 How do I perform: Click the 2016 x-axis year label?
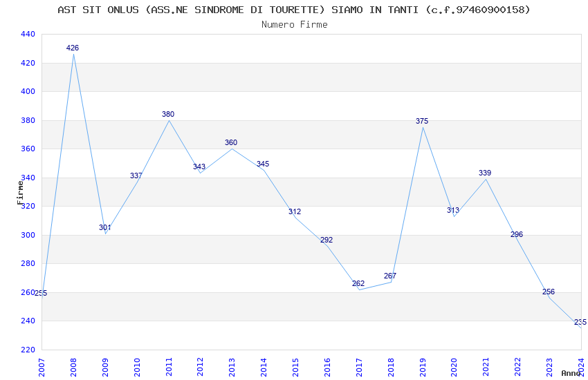click(x=327, y=367)
